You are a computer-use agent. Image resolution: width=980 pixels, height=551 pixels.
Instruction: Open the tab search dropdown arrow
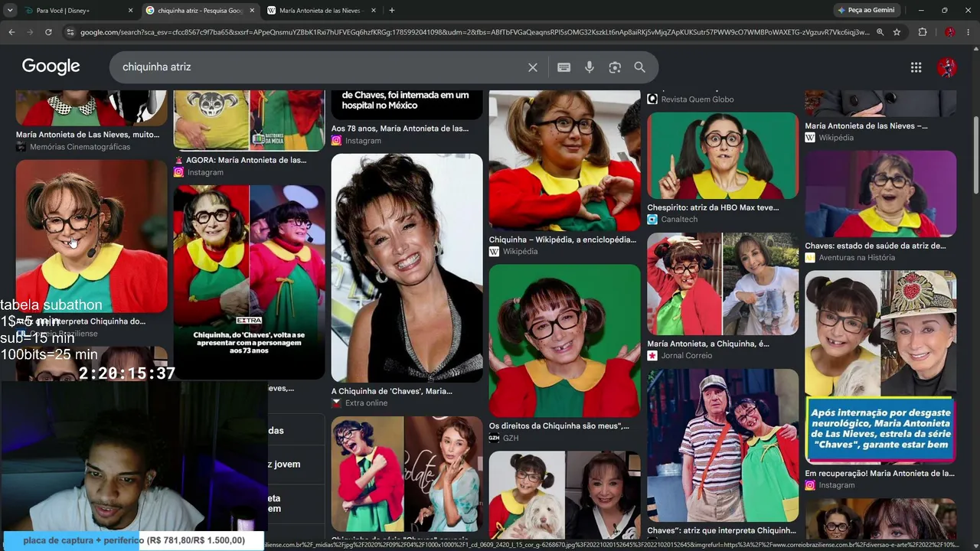10,11
